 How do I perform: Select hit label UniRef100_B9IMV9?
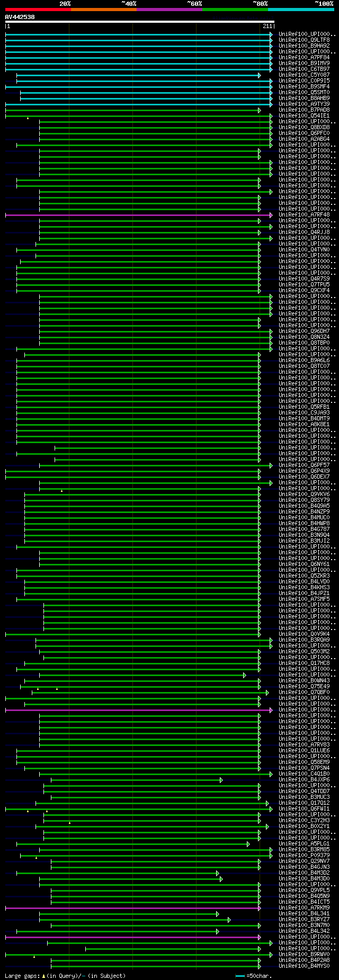pos(304,64)
